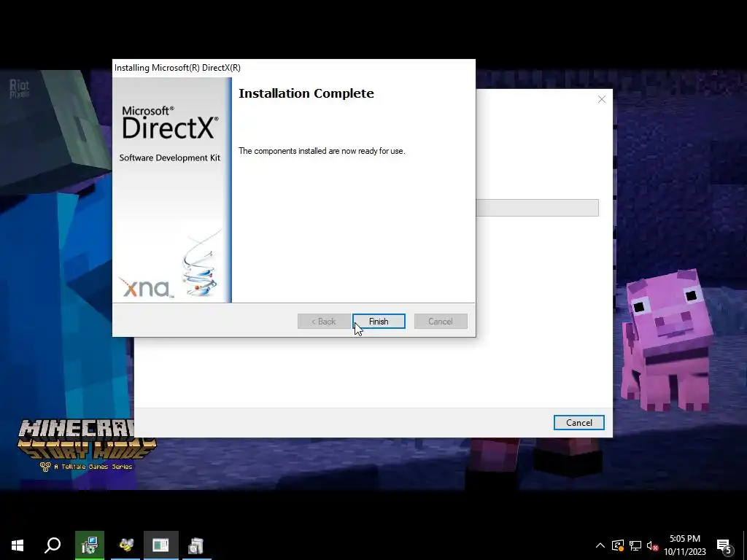747x560 pixels.
Task: Open the notification center with 5 notifications
Action: click(x=725, y=547)
